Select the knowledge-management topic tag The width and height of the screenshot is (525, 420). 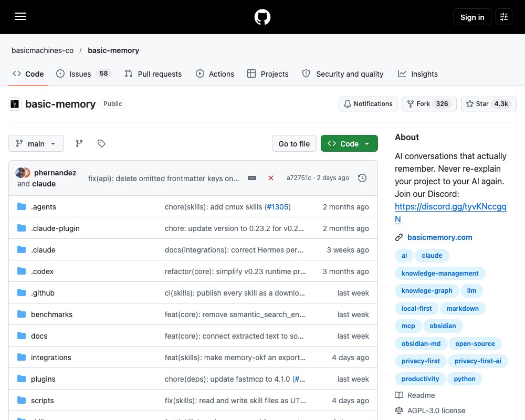pos(440,273)
